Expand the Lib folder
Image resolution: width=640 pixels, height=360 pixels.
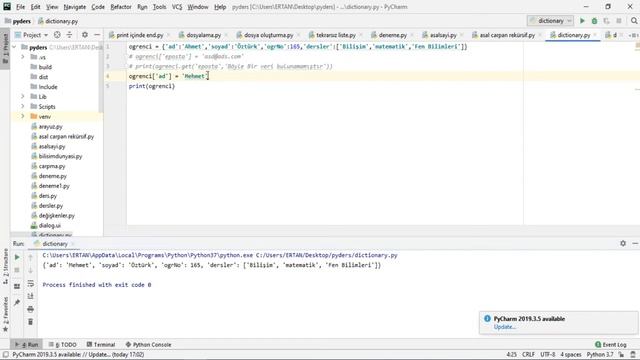(23, 97)
